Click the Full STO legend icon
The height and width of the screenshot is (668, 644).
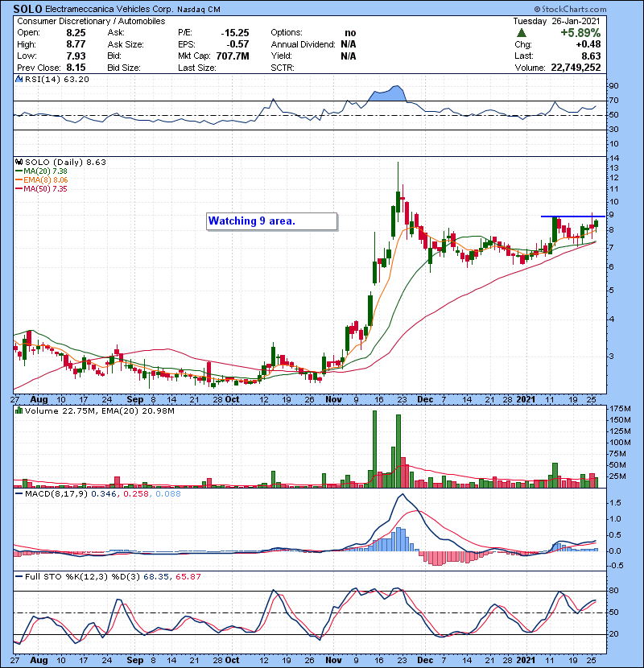[x=19, y=575]
